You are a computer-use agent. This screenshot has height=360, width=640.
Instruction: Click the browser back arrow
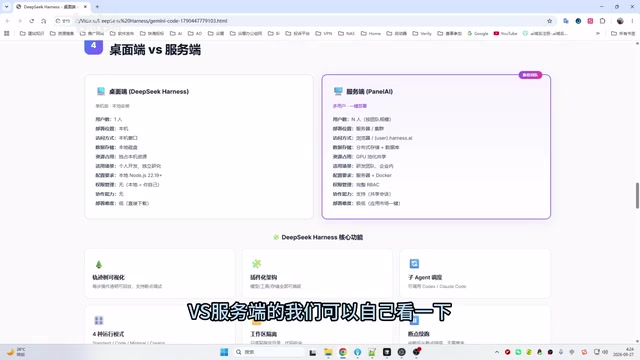pos(8,21)
